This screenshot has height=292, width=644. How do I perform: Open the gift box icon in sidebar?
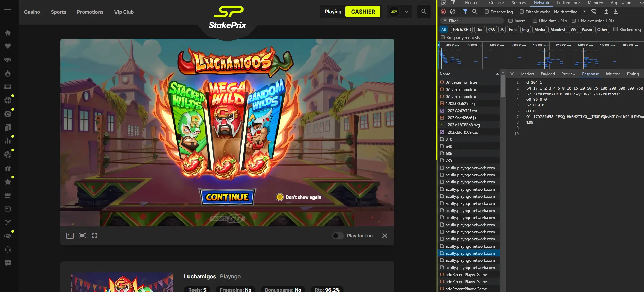(8, 168)
